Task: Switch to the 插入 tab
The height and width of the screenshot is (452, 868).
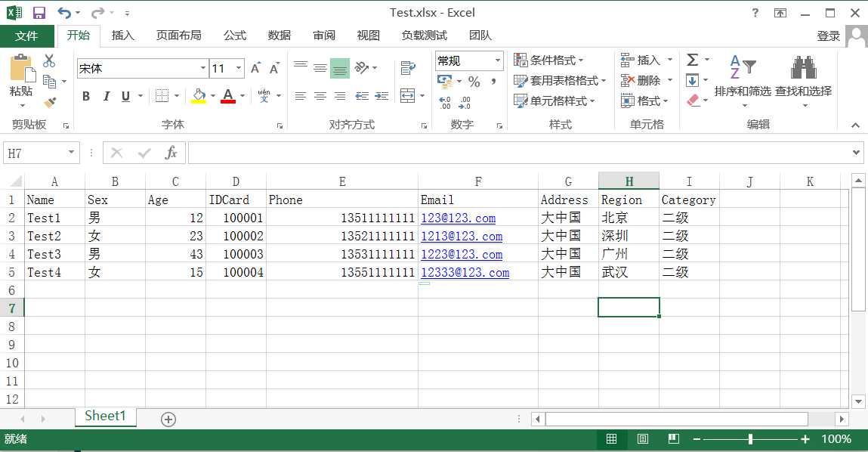Action: (123, 36)
